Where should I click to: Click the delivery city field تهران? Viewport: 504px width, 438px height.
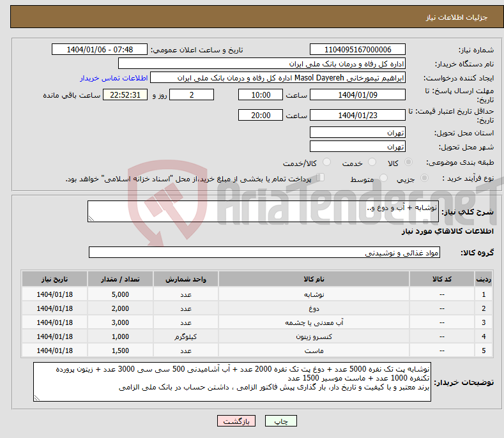point(358,147)
